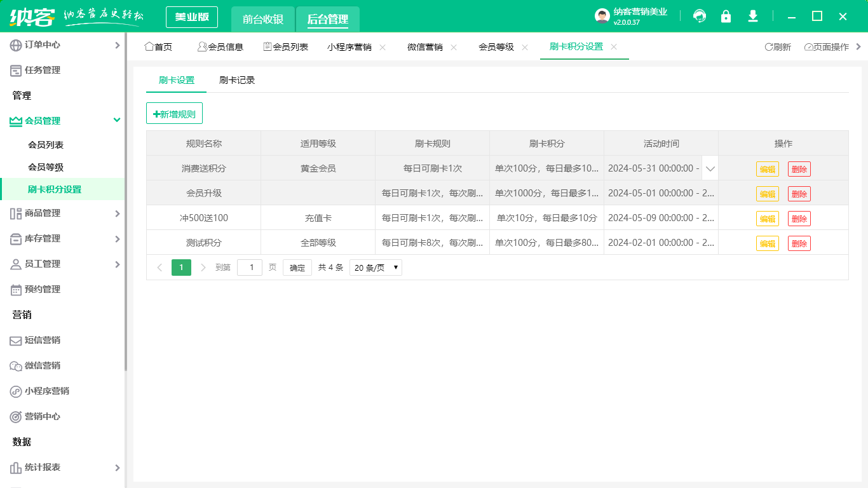The height and width of the screenshot is (488, 868).
Task: Expand activity time for 消费送积分 rule
Action: tap(710, 168)
